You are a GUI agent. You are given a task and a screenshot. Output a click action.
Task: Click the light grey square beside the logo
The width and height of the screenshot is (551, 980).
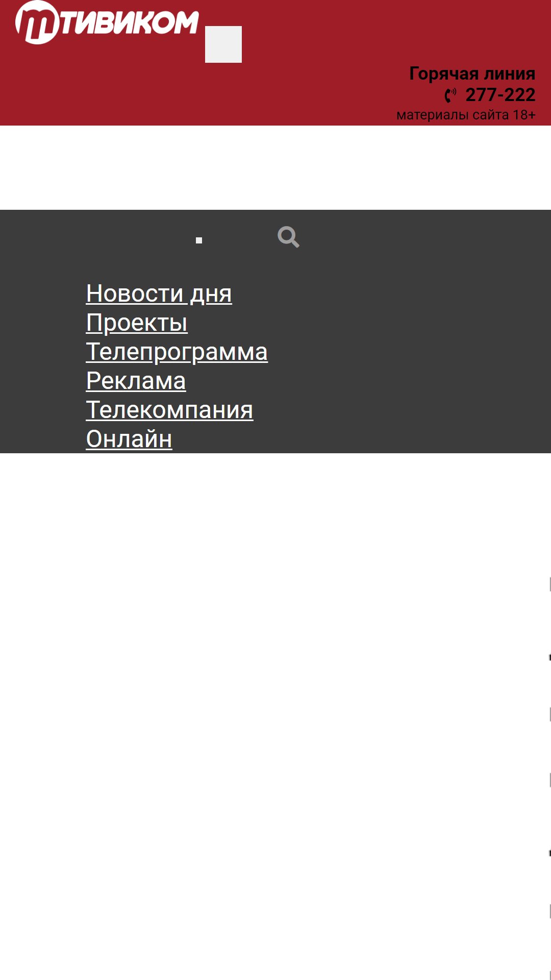223,44
